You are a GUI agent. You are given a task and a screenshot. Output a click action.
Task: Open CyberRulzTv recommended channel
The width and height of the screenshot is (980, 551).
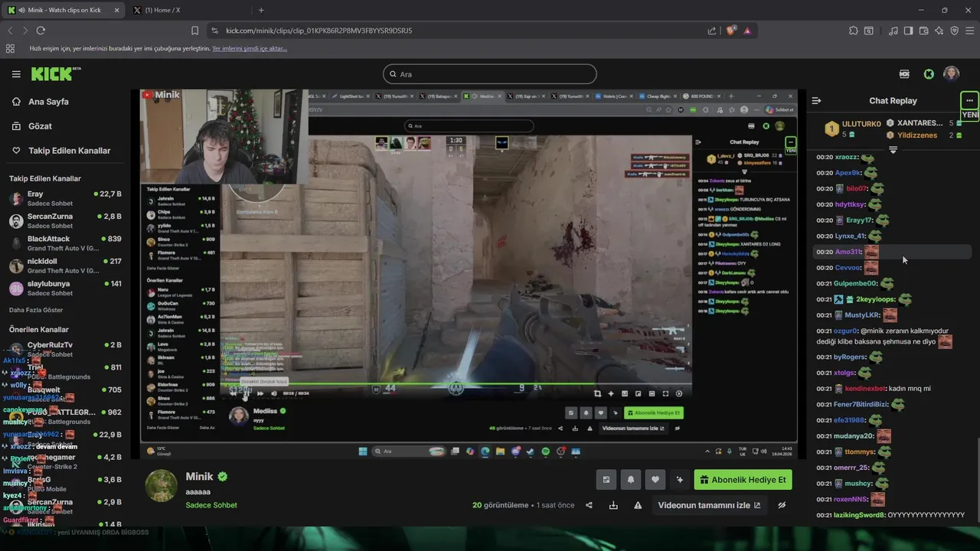click(65, 349)
